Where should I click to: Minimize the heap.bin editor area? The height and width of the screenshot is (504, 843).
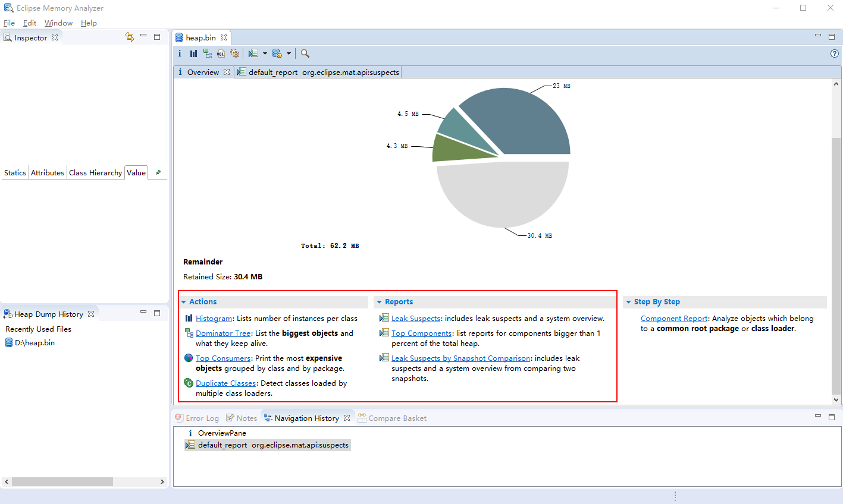click(x=818, y=36)
